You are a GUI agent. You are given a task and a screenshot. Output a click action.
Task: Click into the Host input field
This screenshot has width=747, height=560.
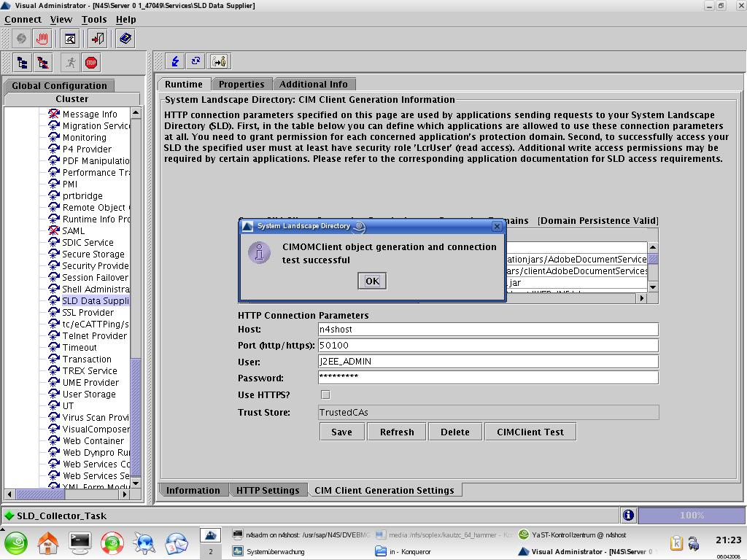pos(487,330)
